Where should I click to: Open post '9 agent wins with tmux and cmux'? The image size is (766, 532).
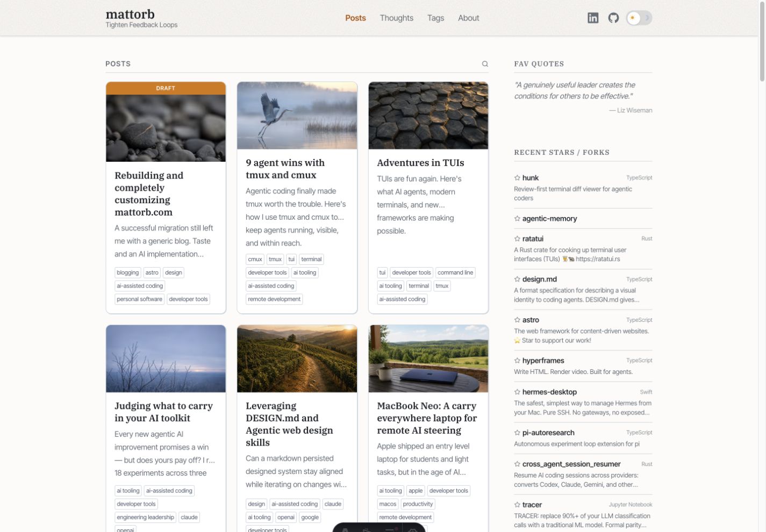285,169
